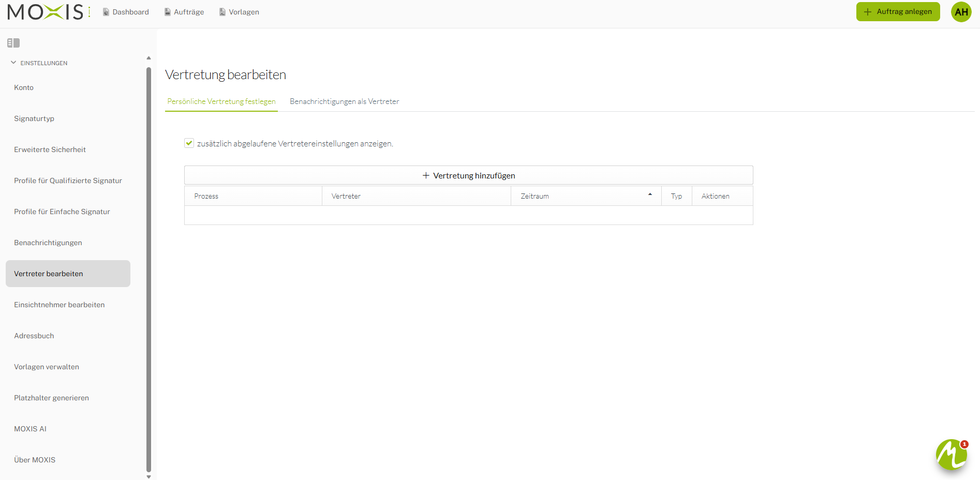Open Vorlagen in top navigation
Image resolution: width=980 pixels, height=480 pixels.
239,12
